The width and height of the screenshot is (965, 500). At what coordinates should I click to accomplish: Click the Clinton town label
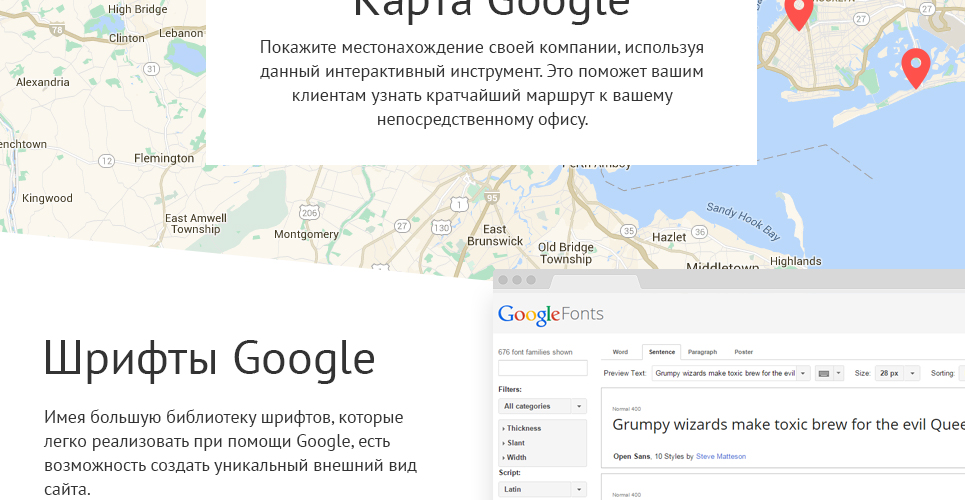127,38
